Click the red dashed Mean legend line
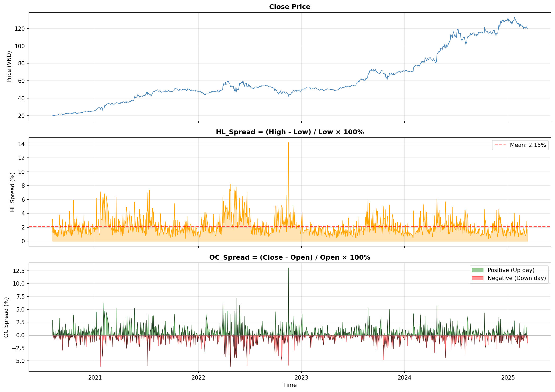The image size is (555, 392). [x=500, y=145]
